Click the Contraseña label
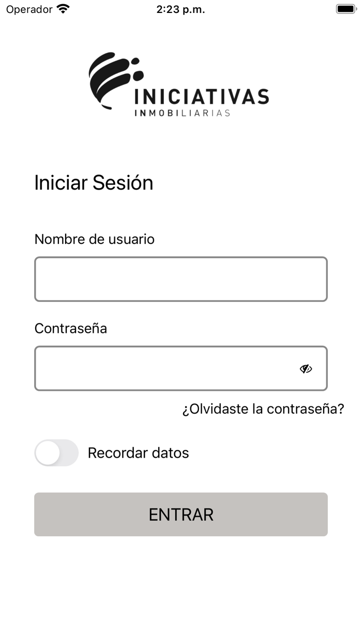Screen dimensions: 362x644 pos(70,328)
